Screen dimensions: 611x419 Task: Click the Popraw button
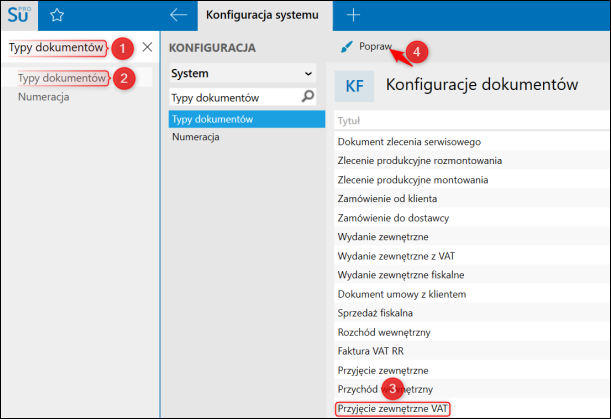[374, 47]
